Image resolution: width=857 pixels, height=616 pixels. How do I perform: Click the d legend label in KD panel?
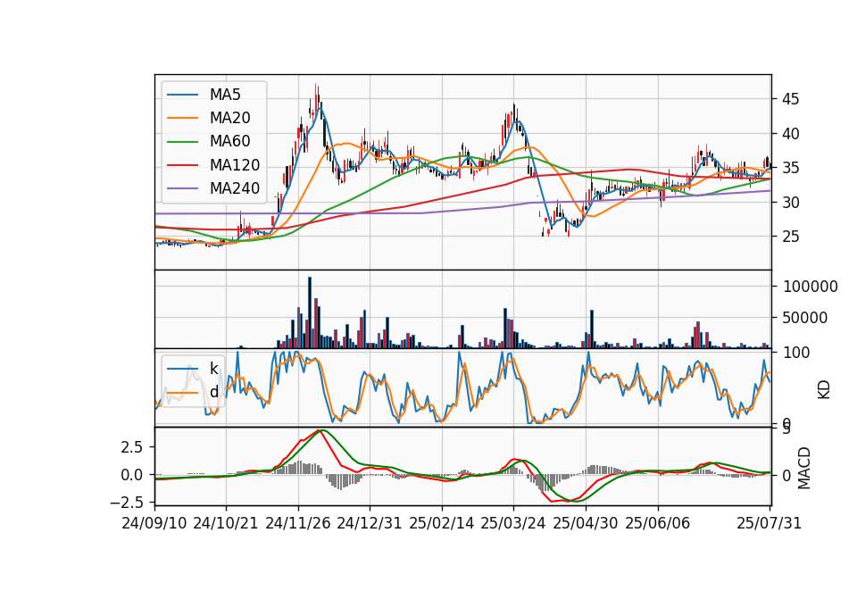[x=213, y=392]
